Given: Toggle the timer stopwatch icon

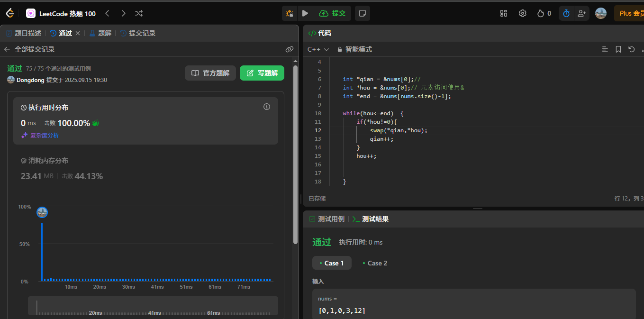Looking at the screenshot, I should click(x=566, y=13).
